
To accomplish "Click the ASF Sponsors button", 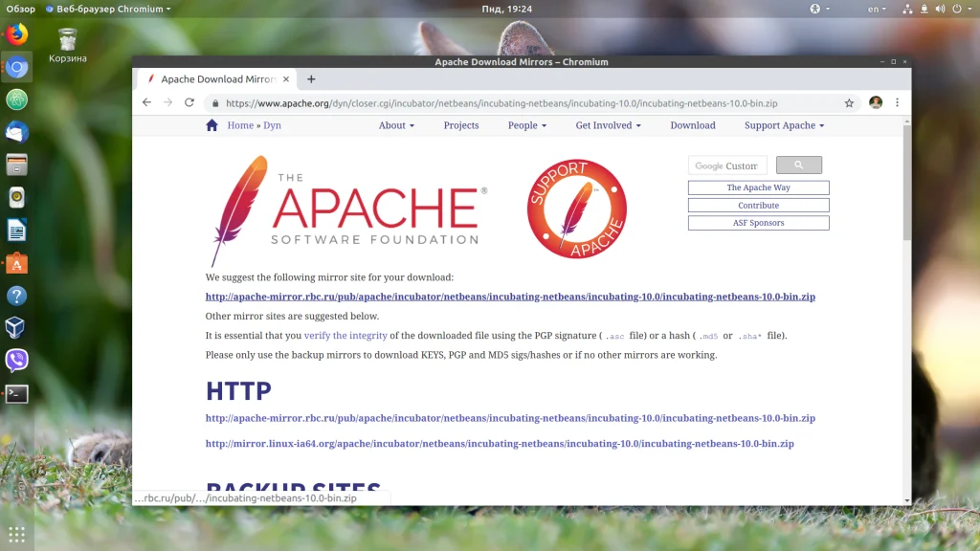I will pyautogui.click(x=758, y=222).
